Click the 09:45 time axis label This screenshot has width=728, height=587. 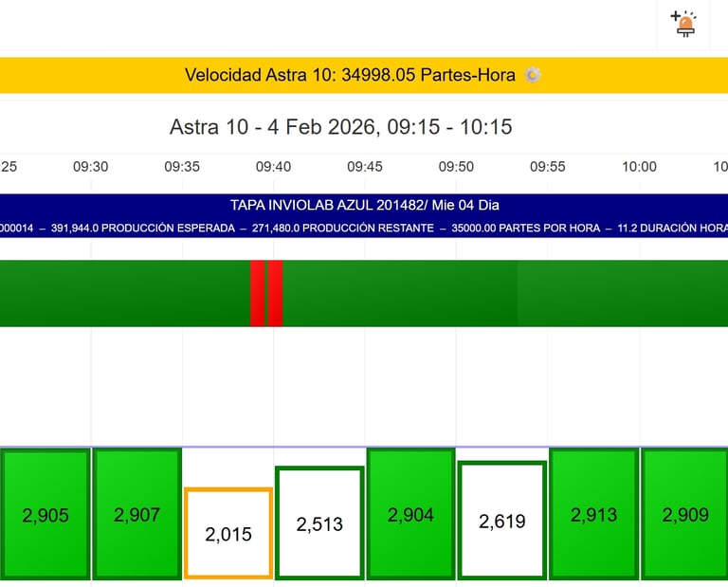pos(365,167)
